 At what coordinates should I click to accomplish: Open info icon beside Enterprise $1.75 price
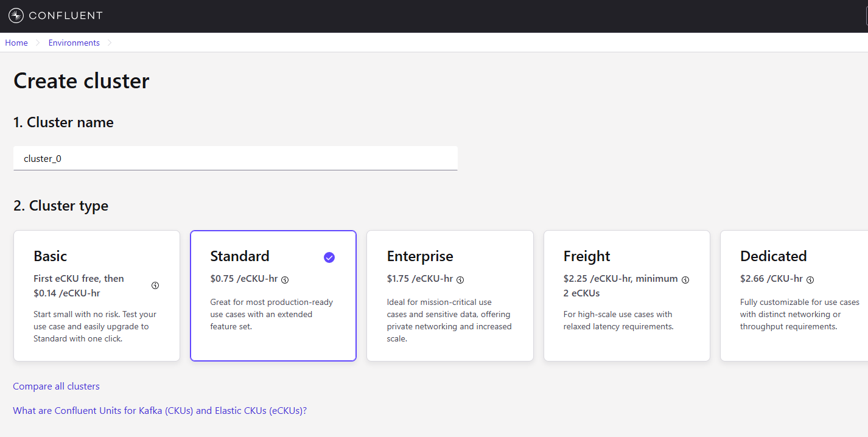click(460, 280)
